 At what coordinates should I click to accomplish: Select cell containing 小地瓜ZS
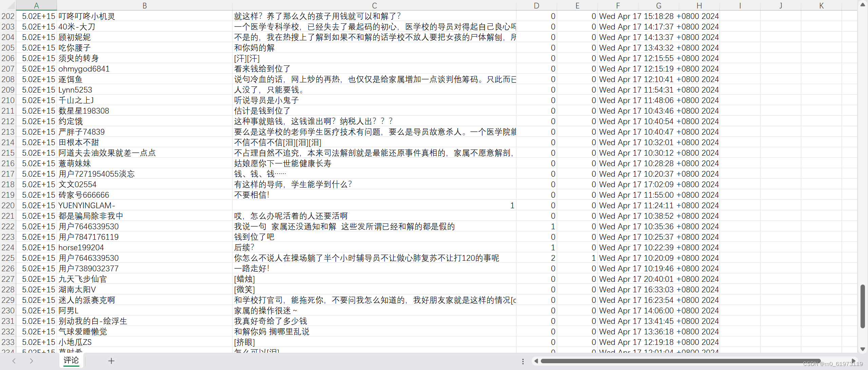pyautogui.click(x=144, y=342)
